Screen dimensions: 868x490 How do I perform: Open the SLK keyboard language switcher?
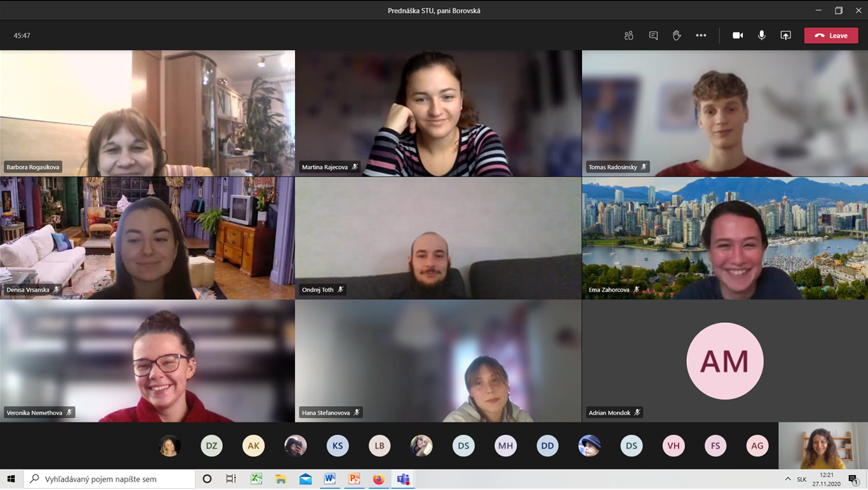802,479
